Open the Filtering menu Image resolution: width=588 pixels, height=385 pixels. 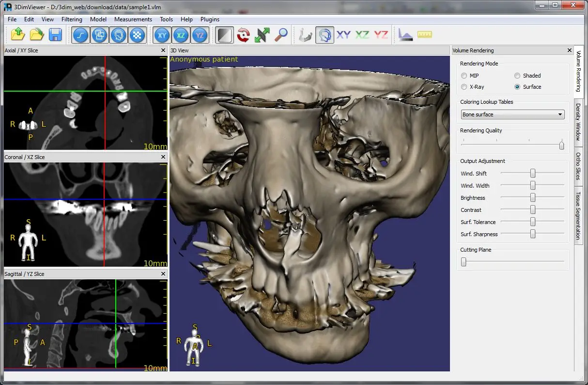(x=72, y=19)
